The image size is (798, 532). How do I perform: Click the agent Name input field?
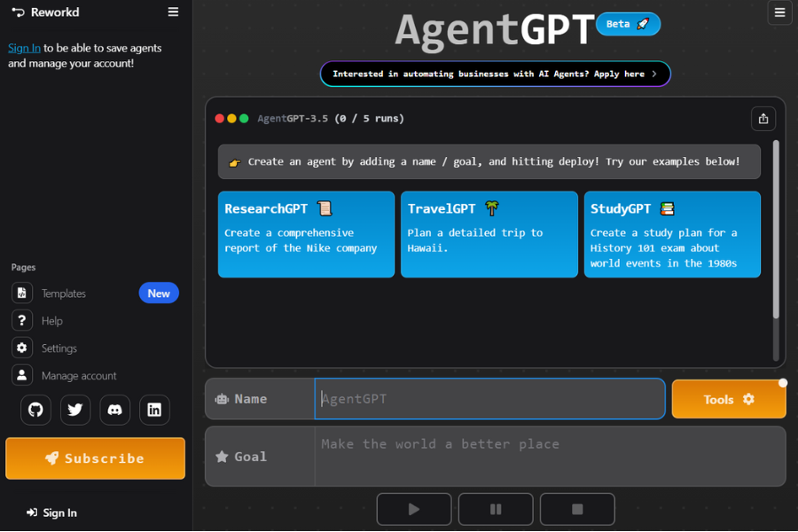489,399
